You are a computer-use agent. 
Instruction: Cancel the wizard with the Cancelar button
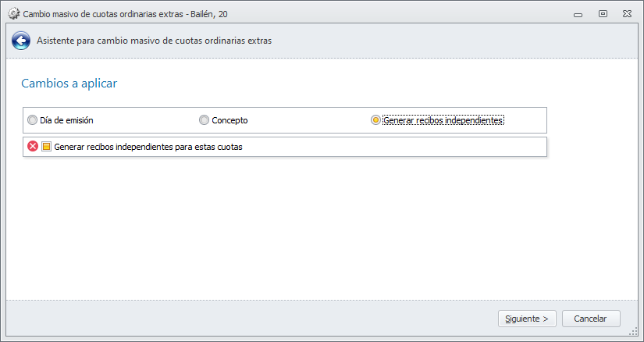coord(590,319)
